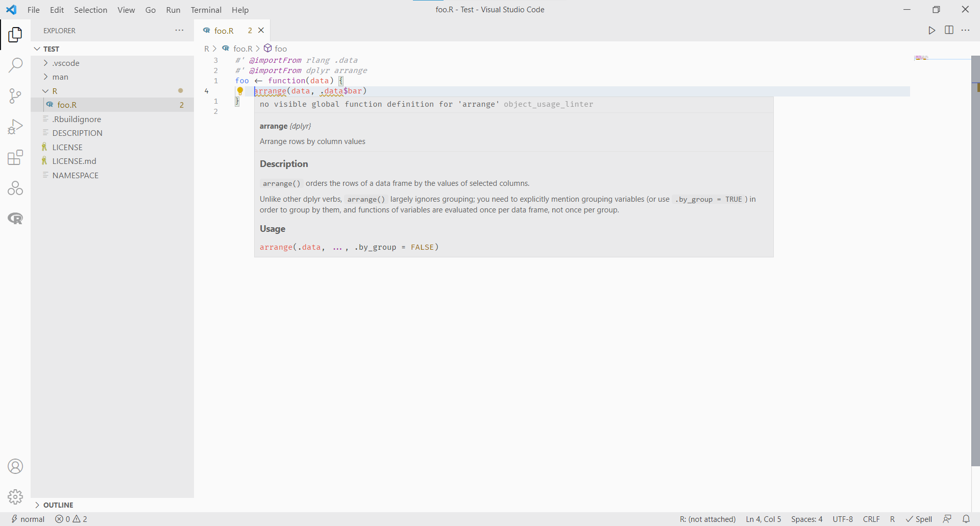Click the feedback icon in status bar
This screenshot has height=526, width=980.
pyautogui.click(x=947, y=519)
